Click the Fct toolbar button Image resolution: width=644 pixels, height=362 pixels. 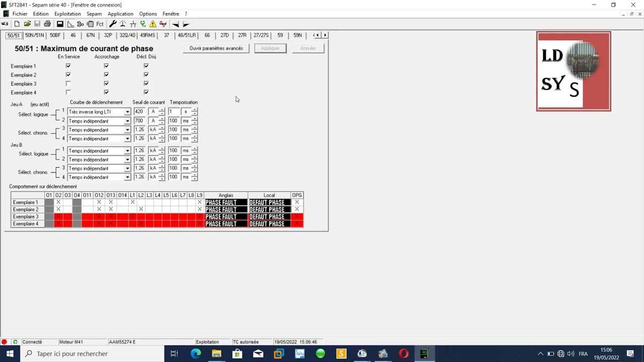point(100,24)
